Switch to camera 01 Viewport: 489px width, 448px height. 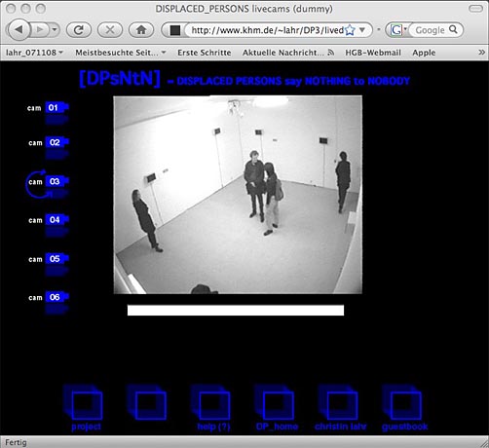[x=56, y=107]
